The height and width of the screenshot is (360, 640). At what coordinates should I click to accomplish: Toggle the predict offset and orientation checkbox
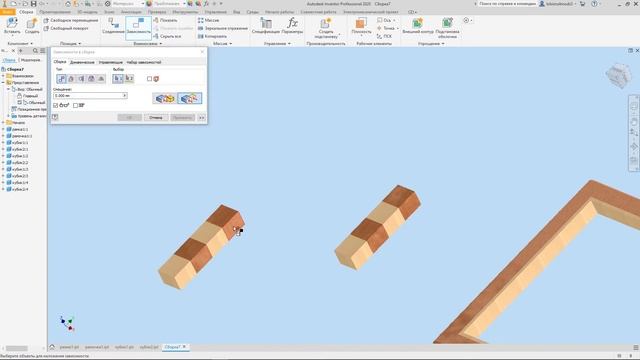(x=76, y=105)
